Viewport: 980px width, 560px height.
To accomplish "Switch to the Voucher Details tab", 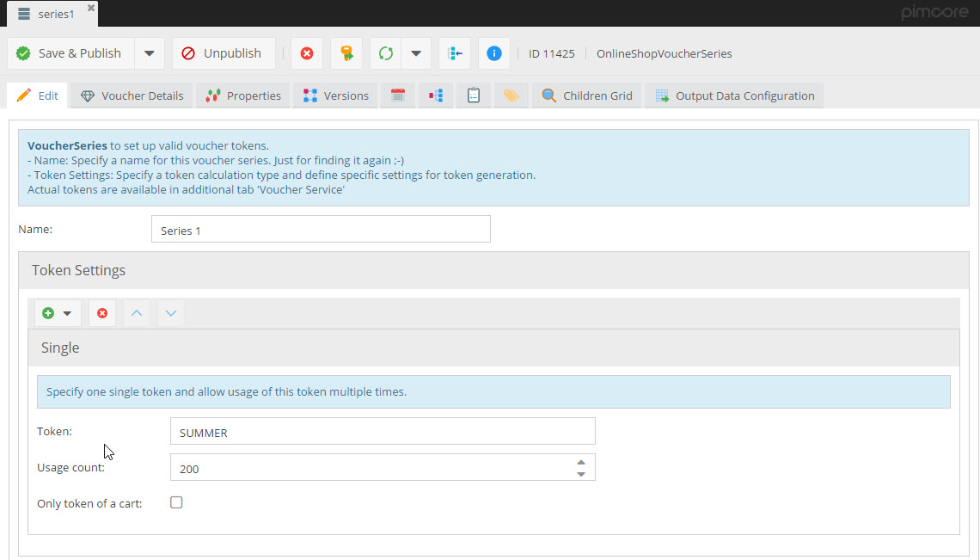I will (x=132, y=95).
